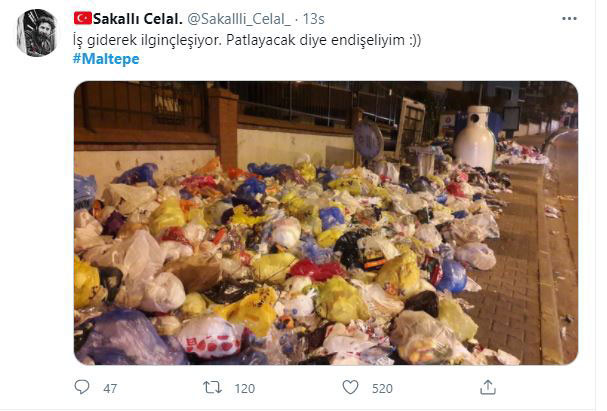Click the like count 520
607x411 pixels.
[382, 388]
